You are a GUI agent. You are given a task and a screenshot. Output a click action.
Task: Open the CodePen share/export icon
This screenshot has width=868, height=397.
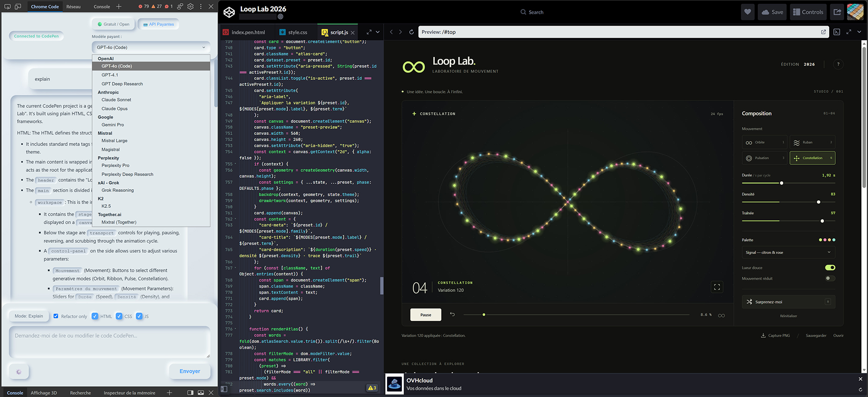coord(837,12)
